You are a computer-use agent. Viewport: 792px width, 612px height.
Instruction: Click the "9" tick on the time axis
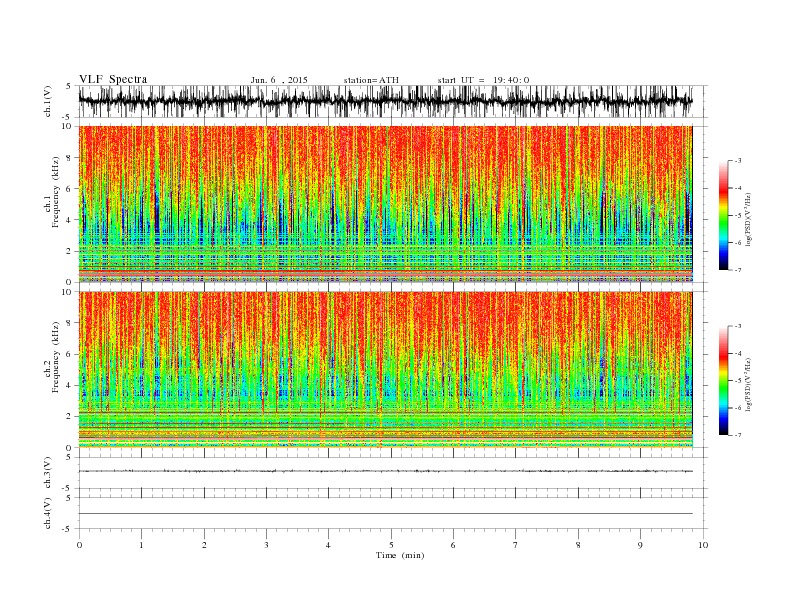(640, 545)
